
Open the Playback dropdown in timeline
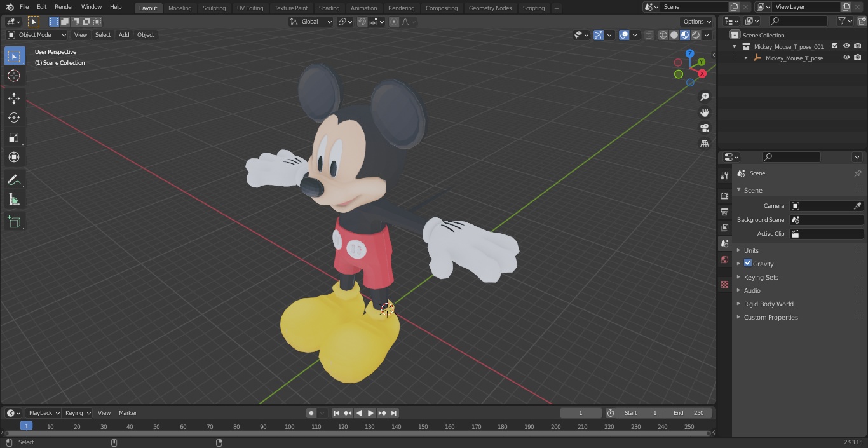point(43,413)
